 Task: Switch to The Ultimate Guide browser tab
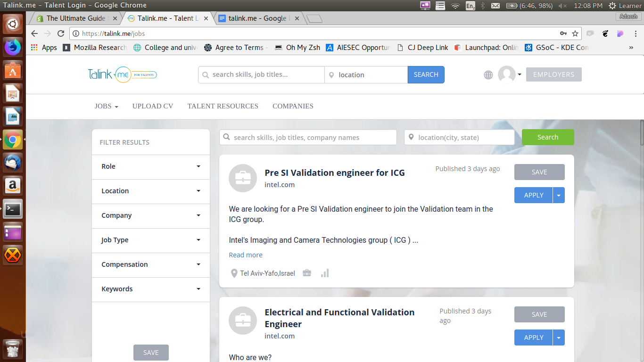coord(75,18)
